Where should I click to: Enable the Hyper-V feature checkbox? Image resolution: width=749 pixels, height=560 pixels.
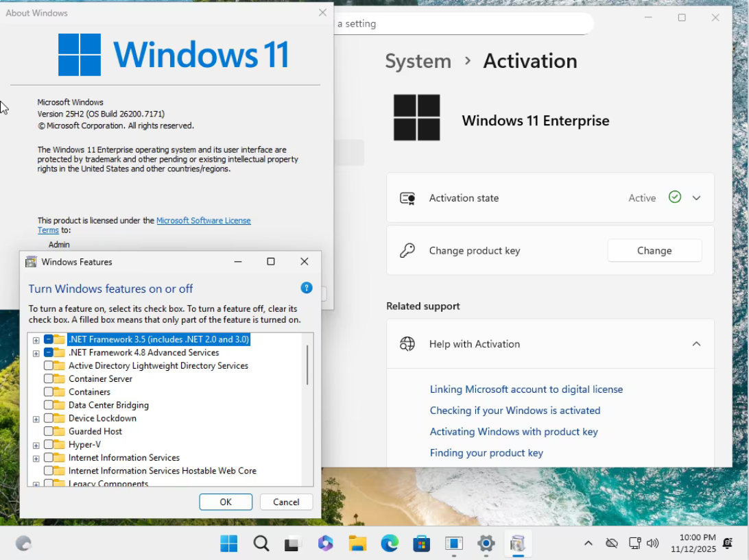click(49, 445)
